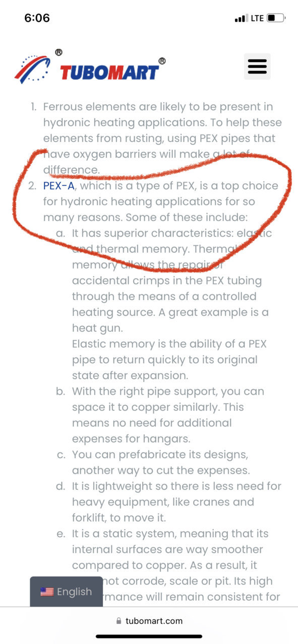Open the PEX-A hyperlink
The width and height of the screenshot is (298, 644).
(x=59, y=186)
